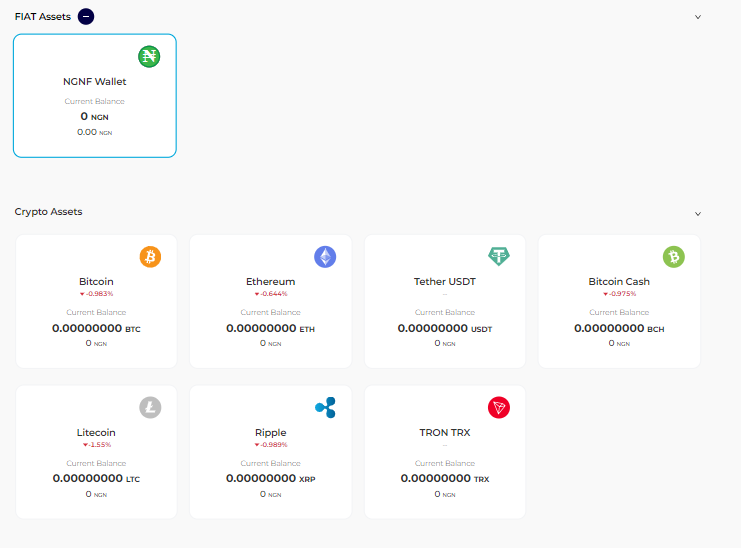Click the orange Bitcoin logo icon
This screenshot has height=548, width=741.
coord(150,257)
